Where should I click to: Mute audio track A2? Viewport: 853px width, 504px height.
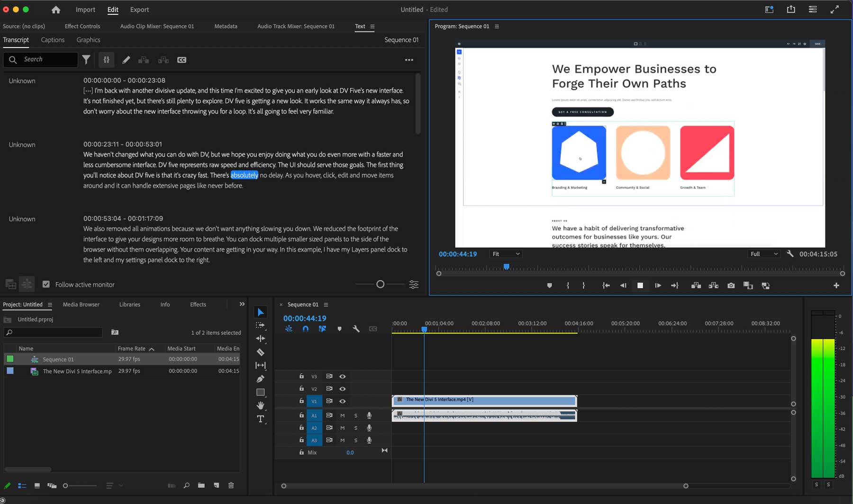(342, 428)
